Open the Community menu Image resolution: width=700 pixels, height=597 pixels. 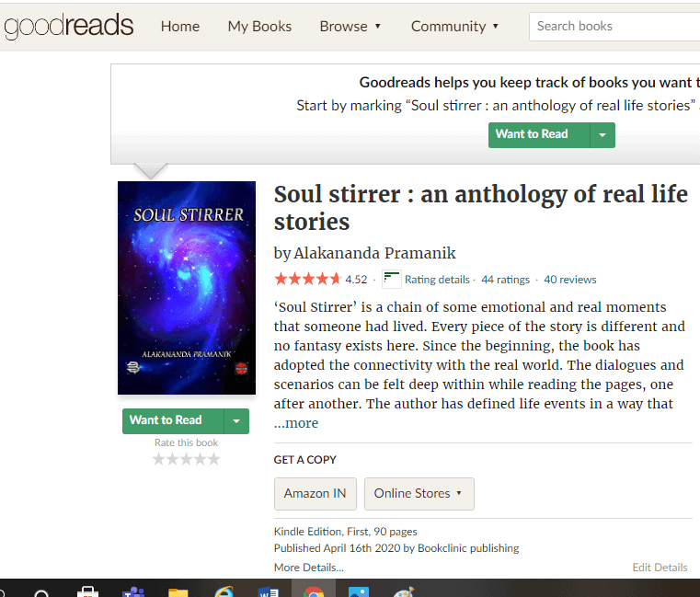(454, 27)
